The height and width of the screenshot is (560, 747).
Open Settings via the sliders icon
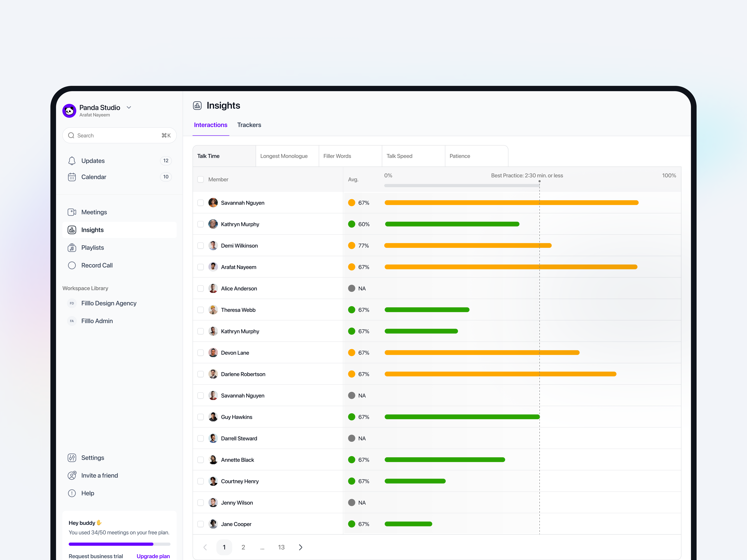tap(72, 457)
